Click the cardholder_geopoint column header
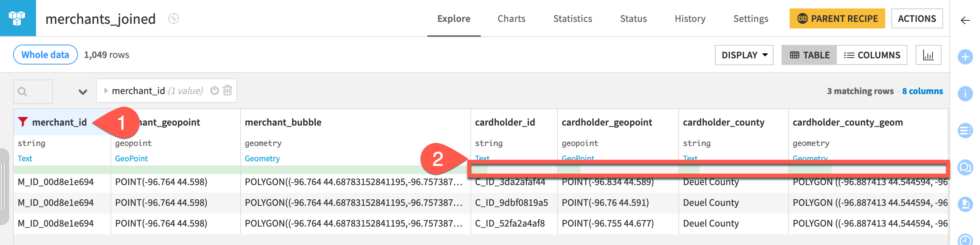This screenshot has width=980, height=245. (607, 122)
